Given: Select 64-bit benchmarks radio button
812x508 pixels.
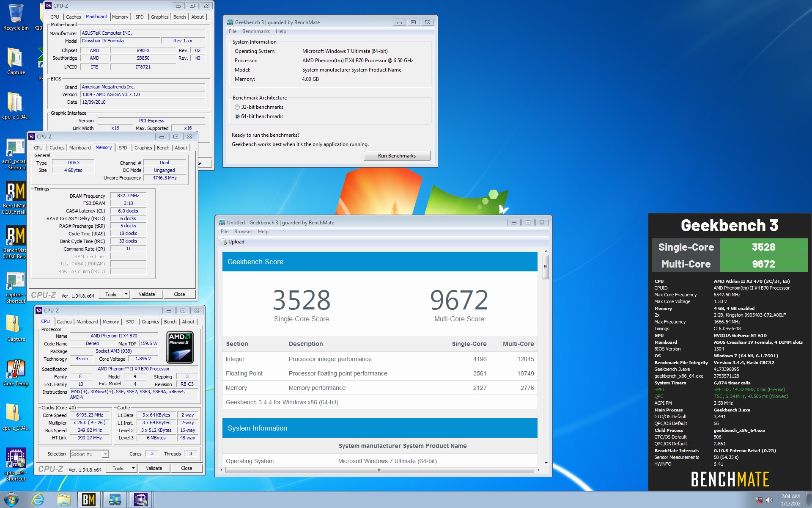Looking at the screenshot, I should tap(237, 116).
